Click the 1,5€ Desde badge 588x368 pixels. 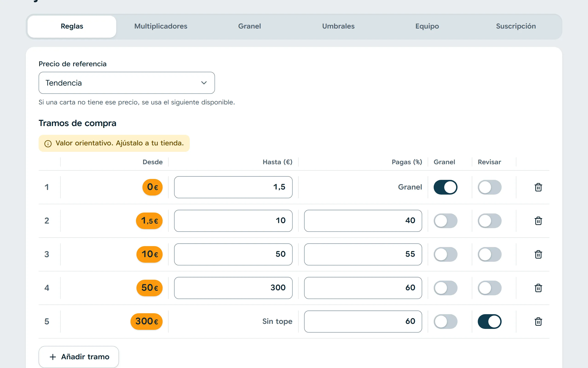pyautogui.click(x=149, y=221)
